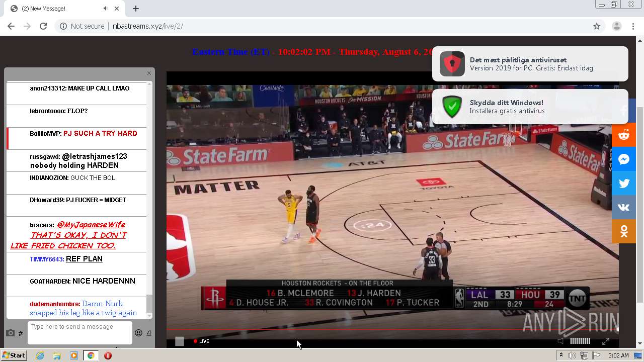
Task: Click the @MyJapaneseWife mention
Action: click(91, 225)
